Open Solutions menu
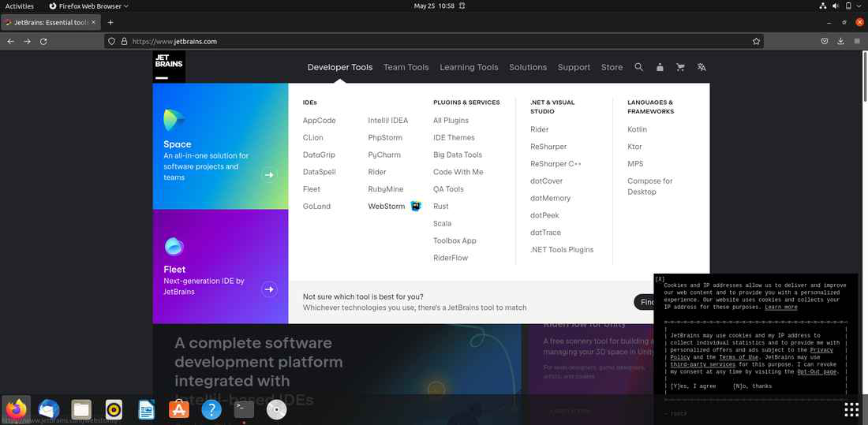 coord(528,67)
